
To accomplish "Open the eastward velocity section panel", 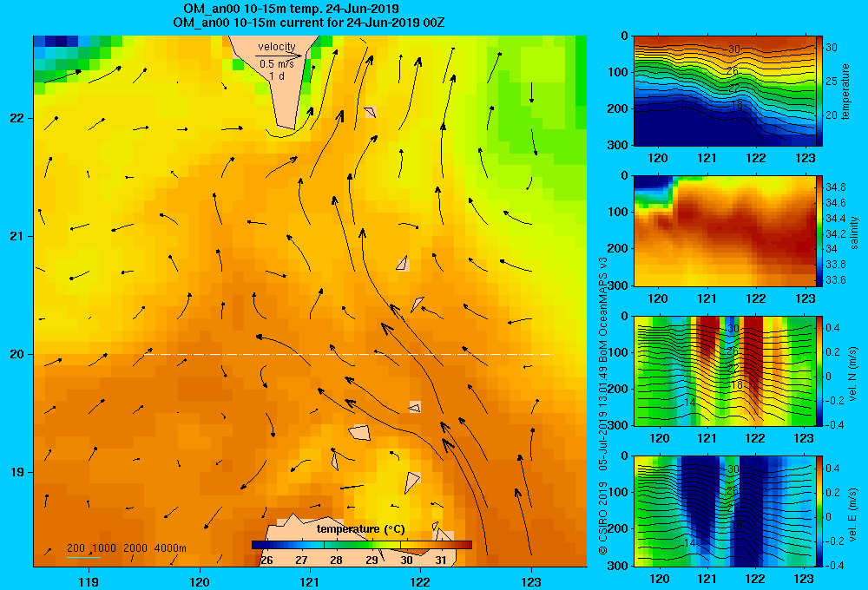I will (x=725, y=511).
